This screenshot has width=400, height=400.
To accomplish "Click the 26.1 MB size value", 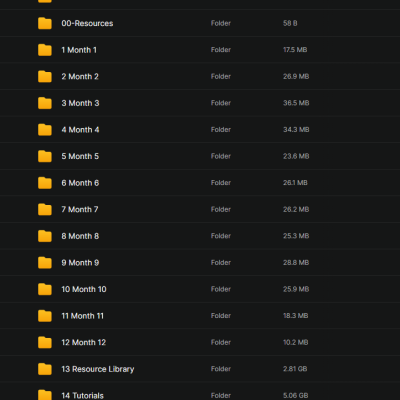I will tap(295, 183).
